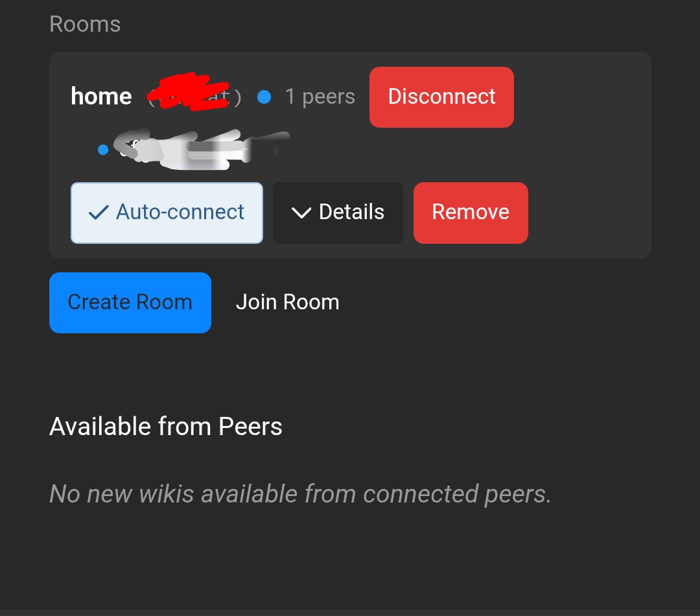Screen dimensions: 700x616
Task: Remove the home room
Action: (x=471, y=213)
